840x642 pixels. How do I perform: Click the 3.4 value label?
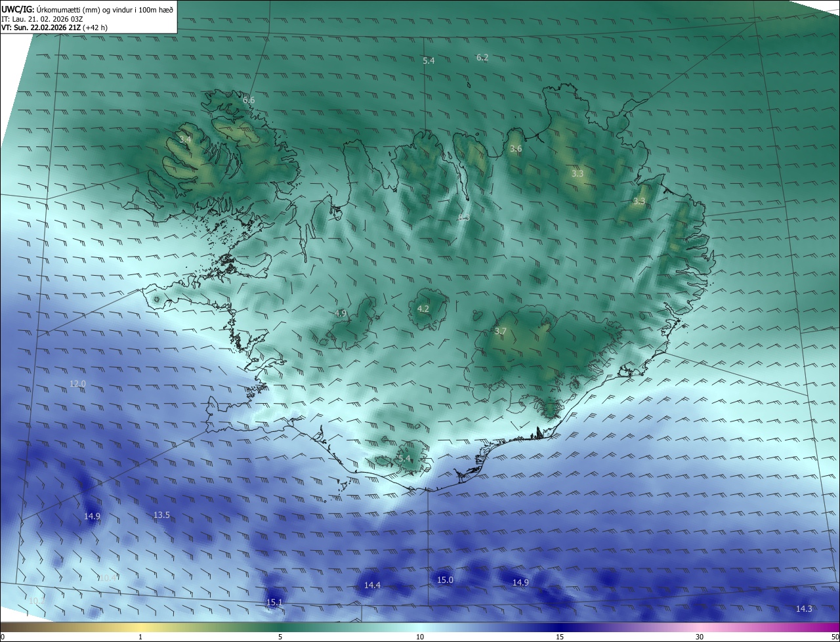click(185, 139)
